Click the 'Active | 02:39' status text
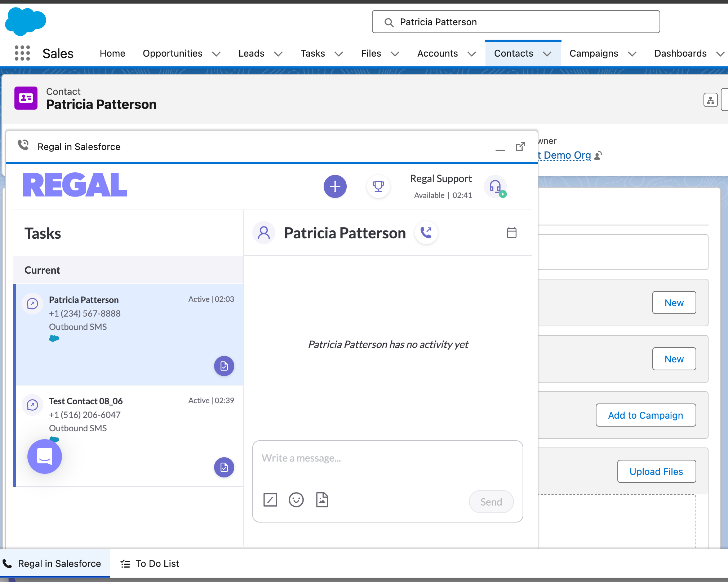728x582 pixels. pyautogui.click(x=211, y=401)
